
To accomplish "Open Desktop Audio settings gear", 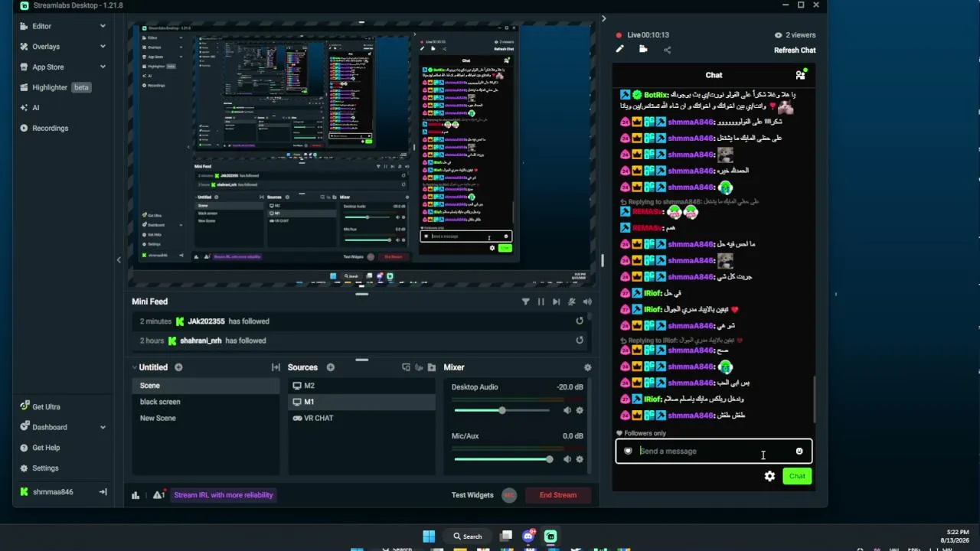I will pyautogui.click(x=580, y=411).
